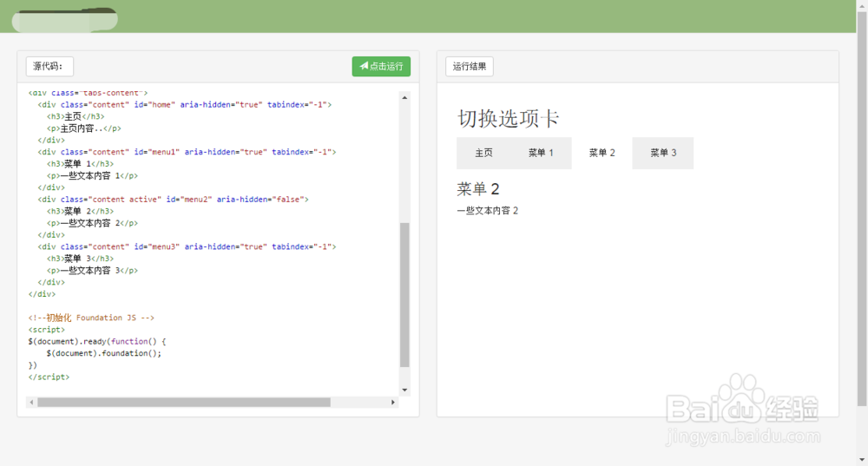Click the <h3>菜单 3</h3> code line

[x=80, y=259]
